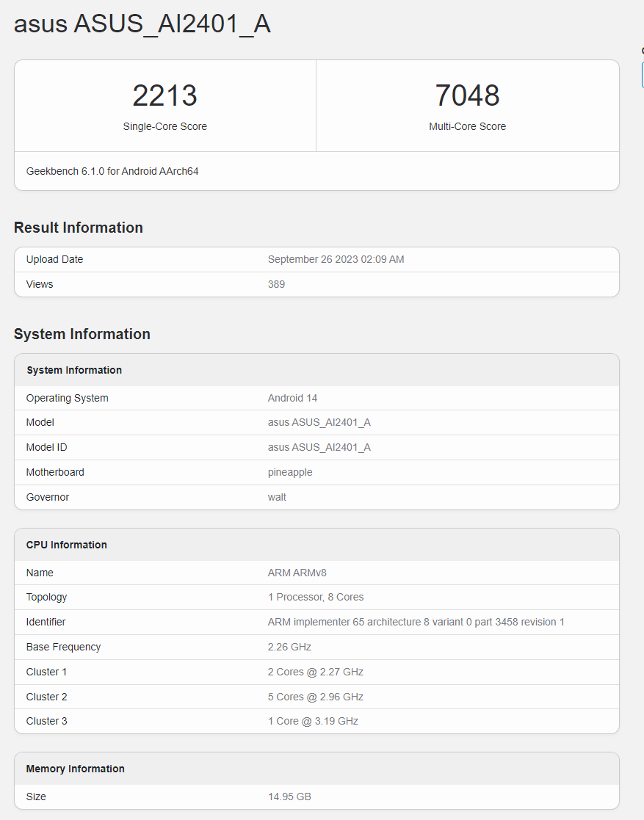This screenshot has height=820, width=644.
Task: Click the Cluster 1 label
Action: (46, 672)
